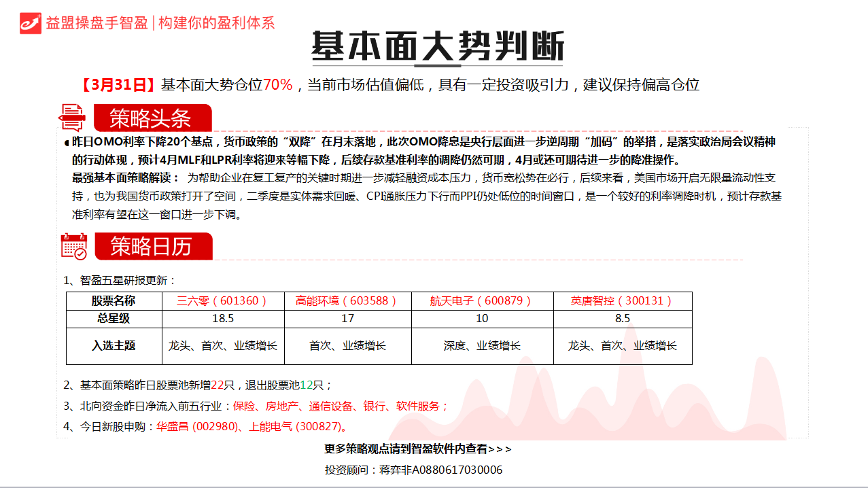The image size is (868, 488).
Task: Click the 基本面大势判断 title heading
Action: (437, 48)
